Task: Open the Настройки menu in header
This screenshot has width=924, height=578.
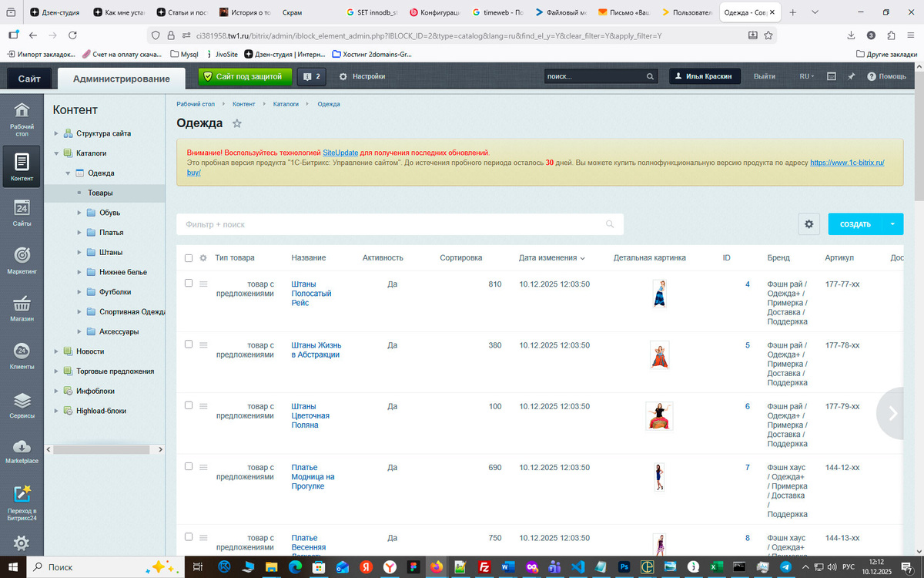Action: click(x=362, y=76)
